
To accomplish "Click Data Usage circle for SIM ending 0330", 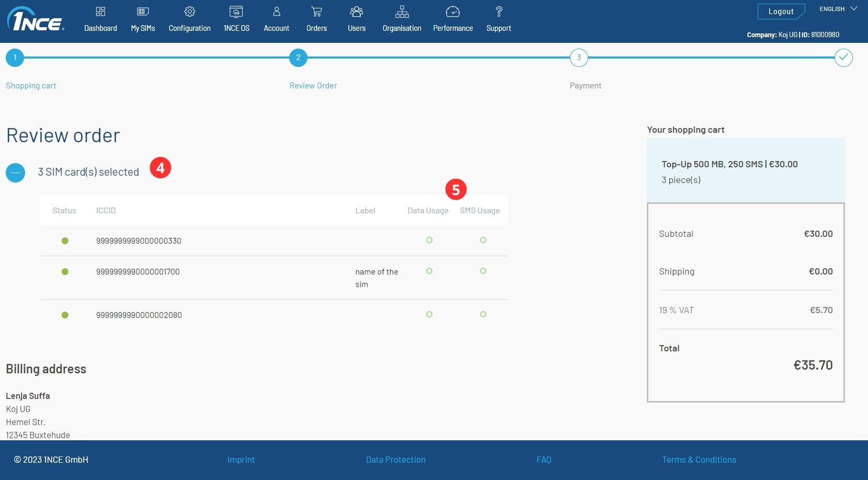I will click(x=429, y=240).
